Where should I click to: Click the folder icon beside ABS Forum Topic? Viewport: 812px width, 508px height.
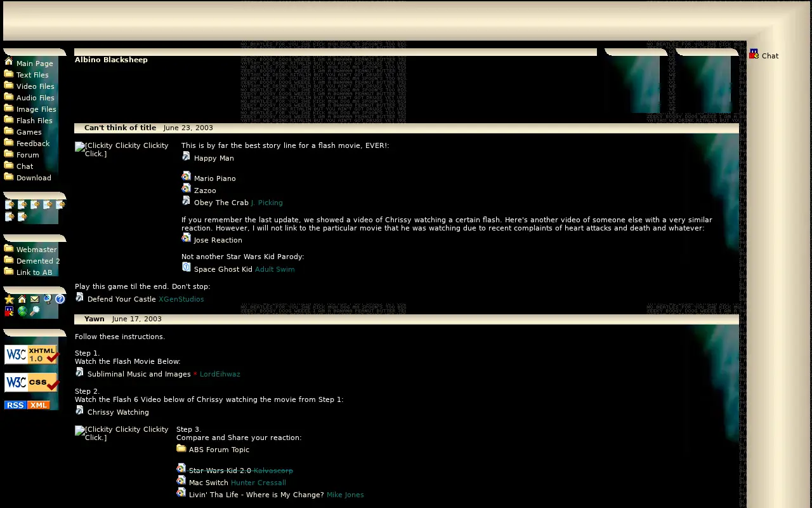pyautogui.click(x=181, y=448)
